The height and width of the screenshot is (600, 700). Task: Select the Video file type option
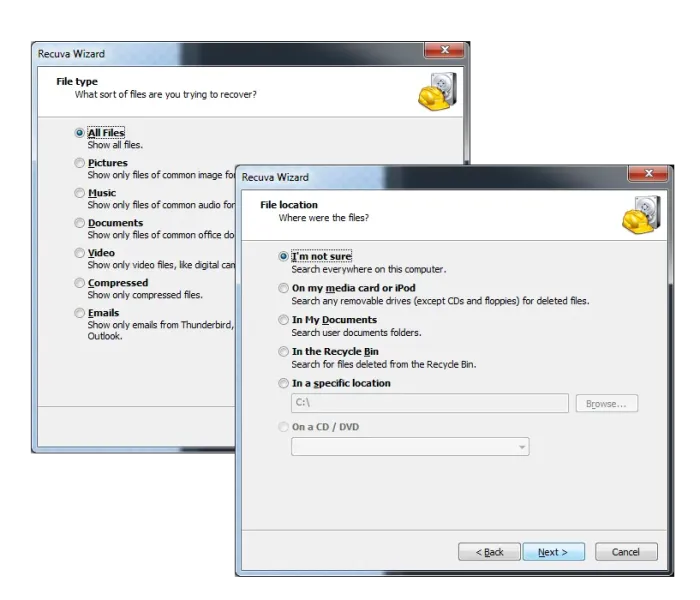pyautogui.click(x=79, y=253)
